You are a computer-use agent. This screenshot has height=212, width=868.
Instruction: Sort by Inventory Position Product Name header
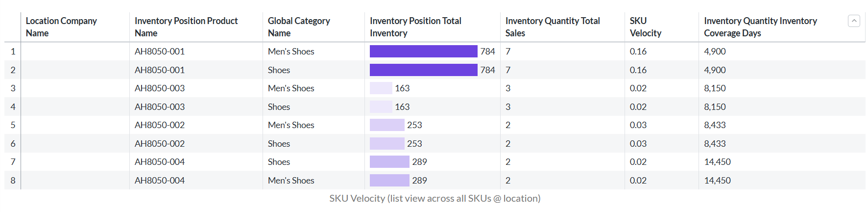186,27
